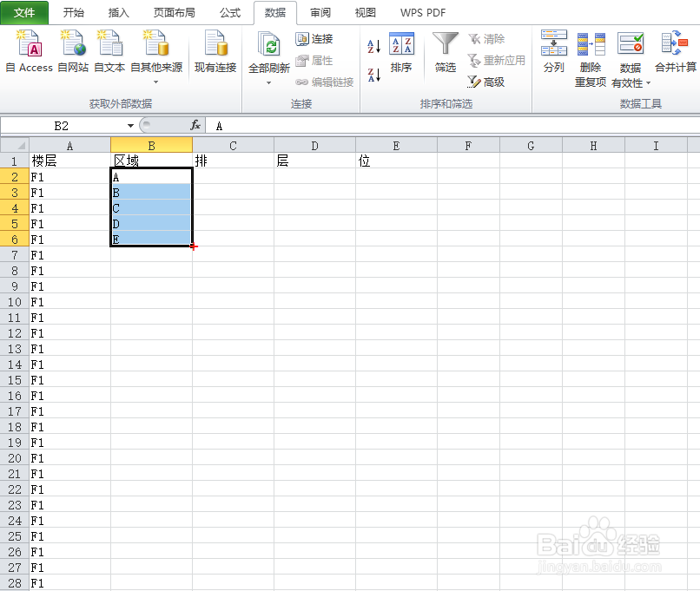
Task: Select row 15 header
Action: (x=15, y=380)
